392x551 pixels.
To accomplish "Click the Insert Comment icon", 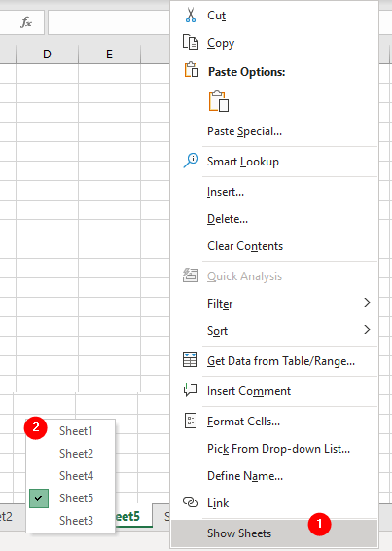I will 191,390.
